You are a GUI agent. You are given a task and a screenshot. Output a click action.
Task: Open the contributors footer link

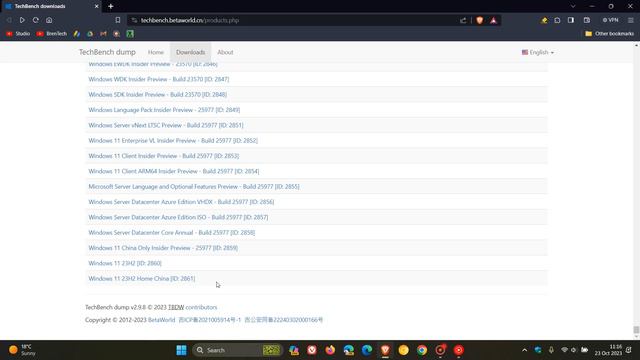pyautogui.click(x=201, y=307)
